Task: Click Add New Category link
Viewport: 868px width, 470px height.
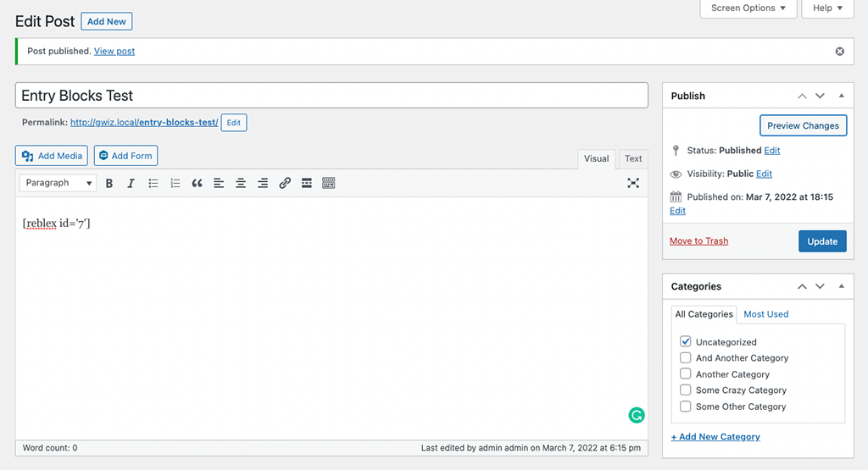Action: 715,437
